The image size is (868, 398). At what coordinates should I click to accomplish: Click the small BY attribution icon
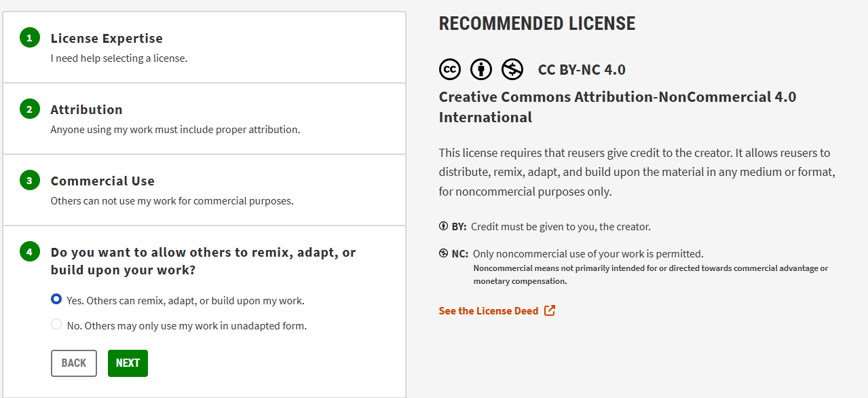point(444,226)
